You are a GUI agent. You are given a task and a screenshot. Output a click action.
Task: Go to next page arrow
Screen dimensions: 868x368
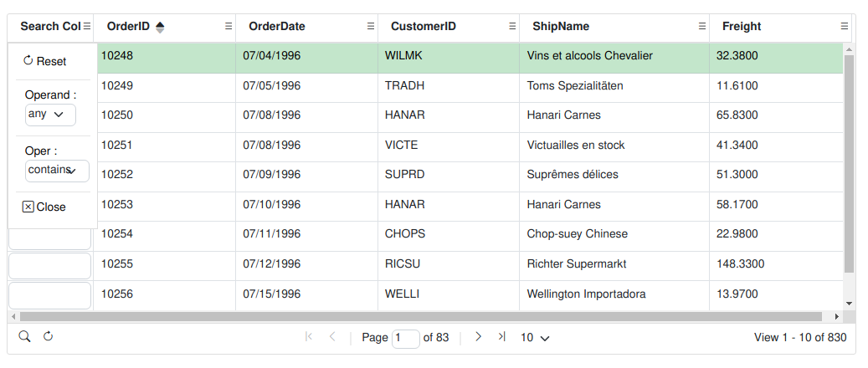478,337
